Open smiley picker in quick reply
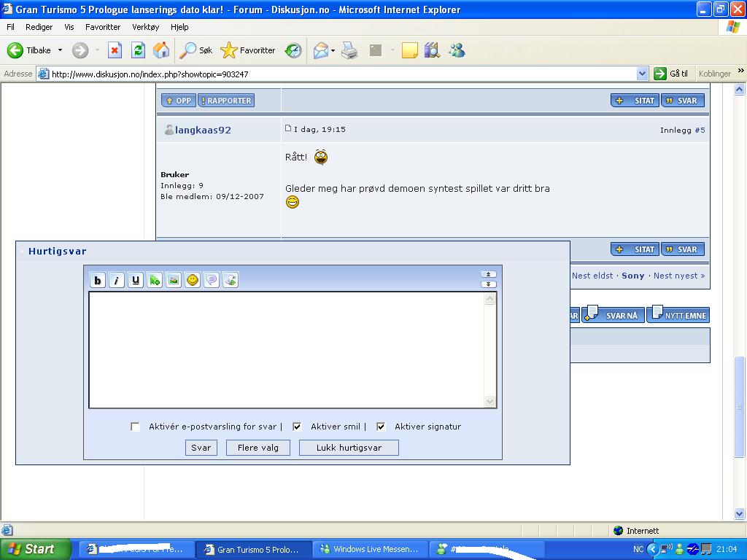The image size is (747, 560). [193, 280]
